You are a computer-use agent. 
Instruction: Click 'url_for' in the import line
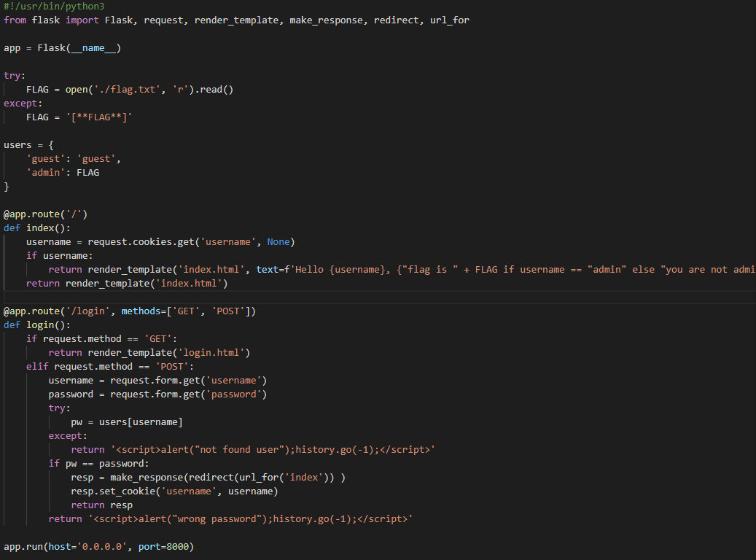pyautogui.click(x=449, y=20)
